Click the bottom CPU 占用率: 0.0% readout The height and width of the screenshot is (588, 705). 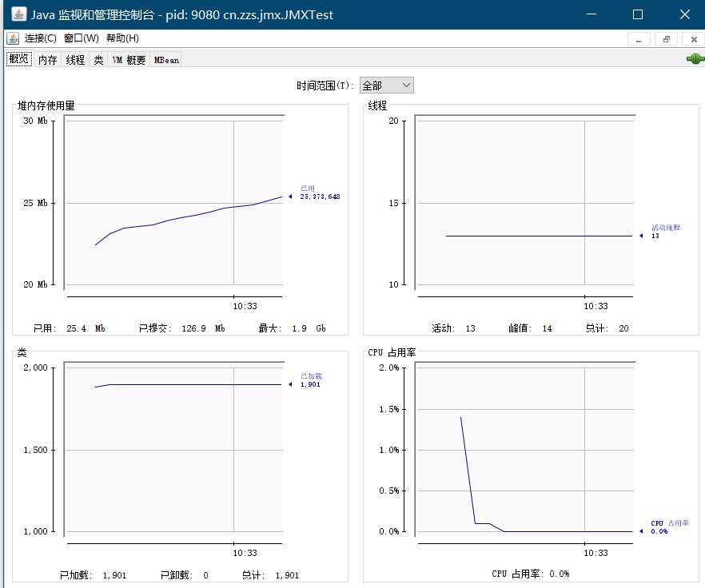tap(531, 574)
